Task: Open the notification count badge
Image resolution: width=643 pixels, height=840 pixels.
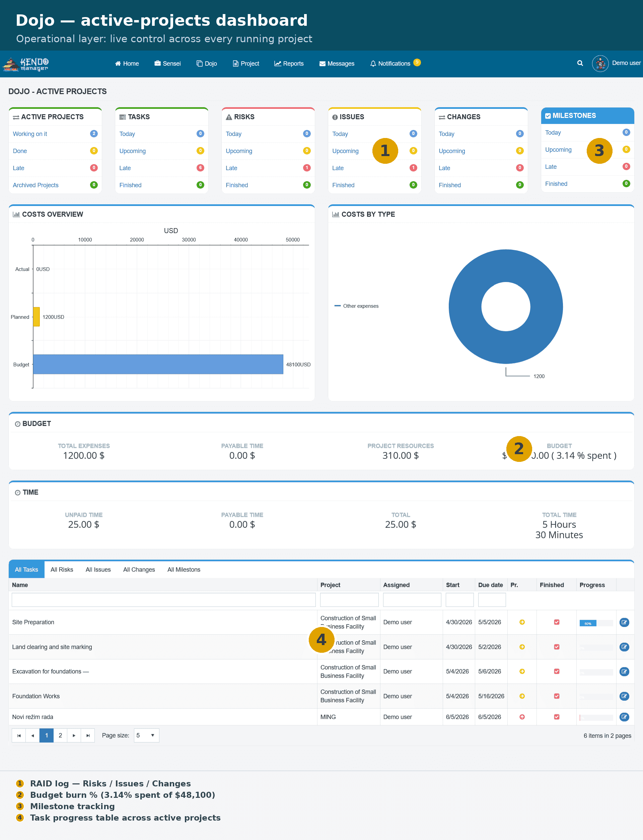Action: [417, 62]
